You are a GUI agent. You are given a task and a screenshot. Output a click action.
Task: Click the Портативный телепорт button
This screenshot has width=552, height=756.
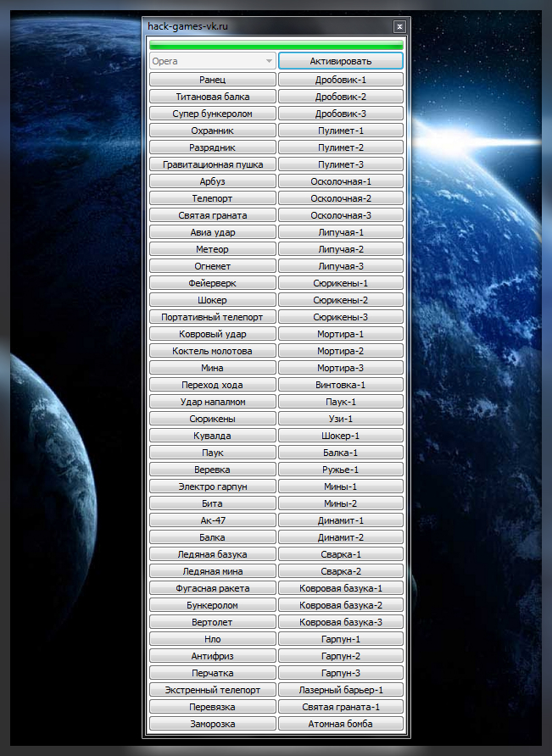pyautogui.click(x=213, y=317)
